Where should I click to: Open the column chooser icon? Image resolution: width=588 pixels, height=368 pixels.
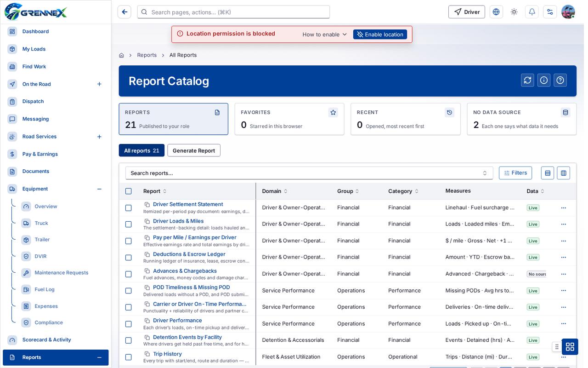click(x=564, y=173)
